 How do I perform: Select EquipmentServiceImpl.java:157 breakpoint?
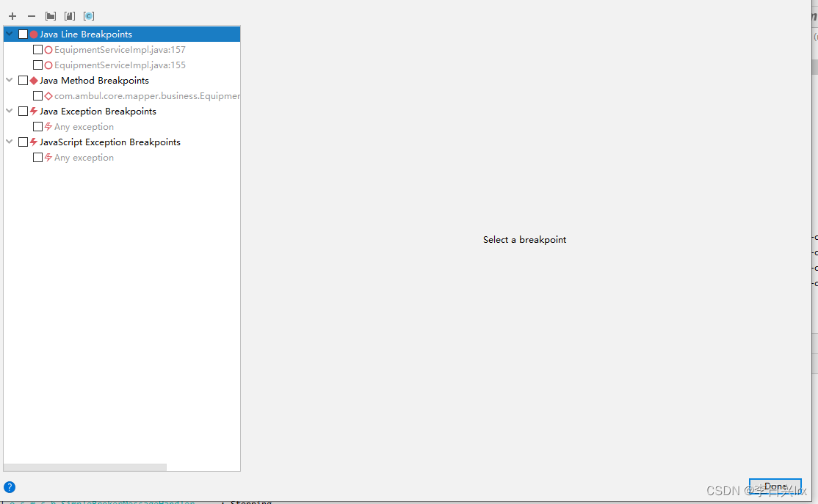click(x=120, y=50)
